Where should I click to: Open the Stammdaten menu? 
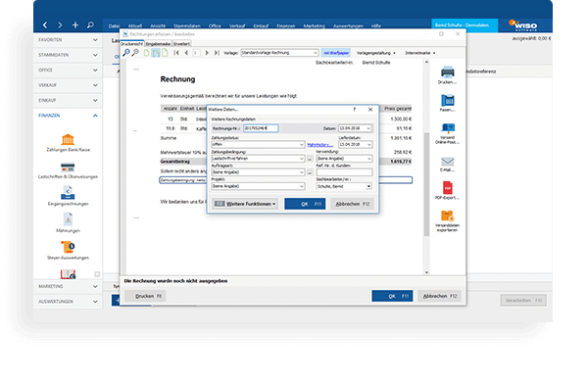pyautogui.click(x=187, y=25)
